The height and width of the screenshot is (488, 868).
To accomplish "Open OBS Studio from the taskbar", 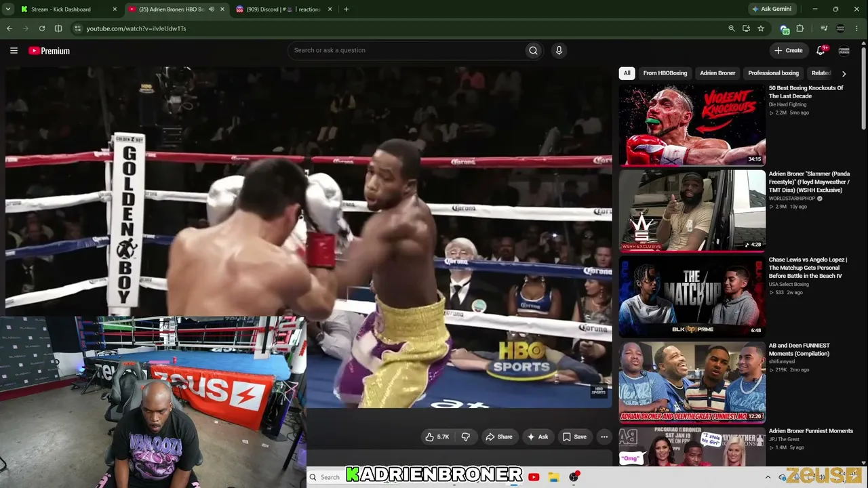I will (574, 477).
